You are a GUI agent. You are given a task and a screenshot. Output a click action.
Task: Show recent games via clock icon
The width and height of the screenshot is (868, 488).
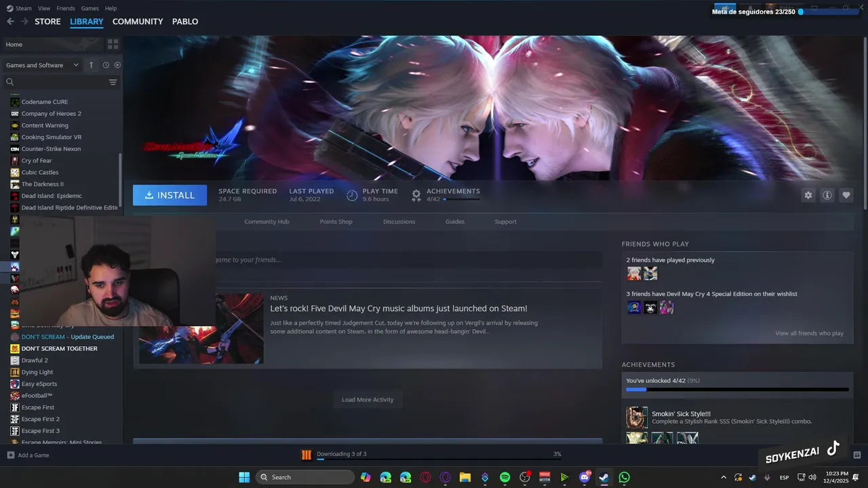tap(106, 65)
